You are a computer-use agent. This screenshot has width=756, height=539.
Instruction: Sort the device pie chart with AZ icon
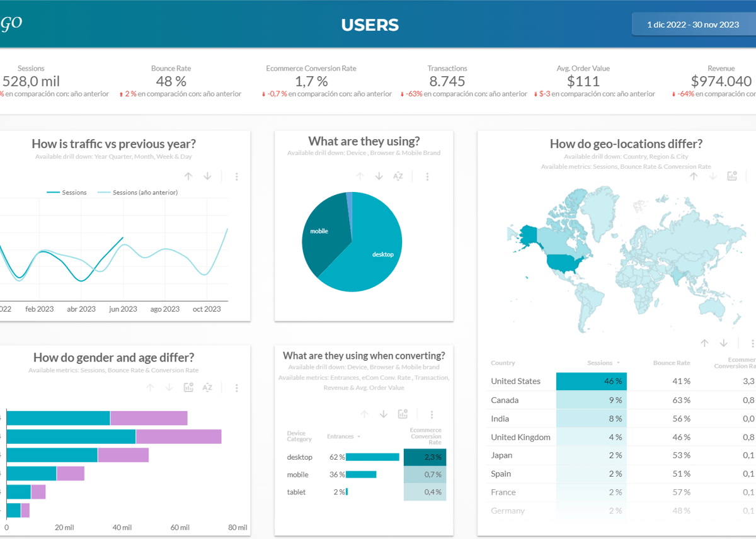click(398, 176)
